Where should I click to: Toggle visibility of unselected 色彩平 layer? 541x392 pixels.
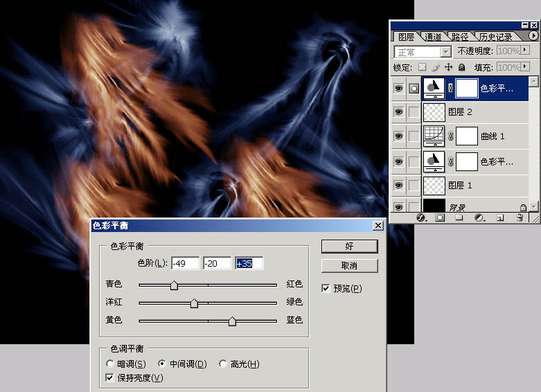(398, 161)
